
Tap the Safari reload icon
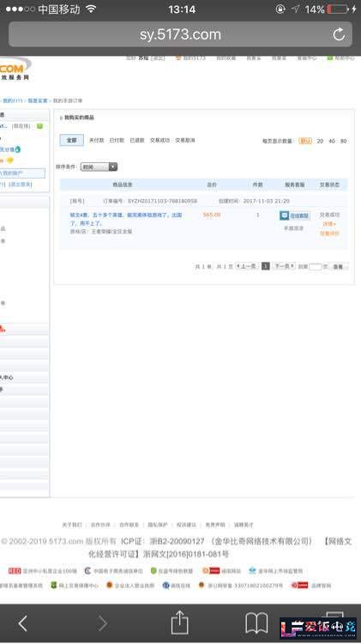click(339, 34)
